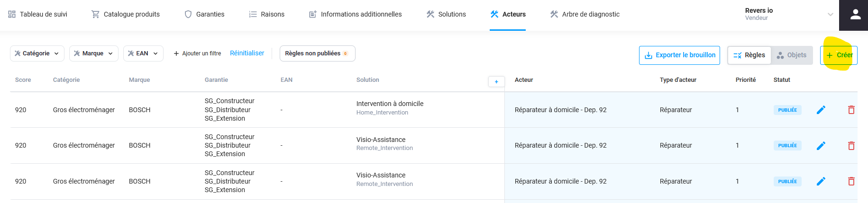Click the pencil icon in the second row
The height and width of the screenshot is (203, 868).
[x=821, y=146]
